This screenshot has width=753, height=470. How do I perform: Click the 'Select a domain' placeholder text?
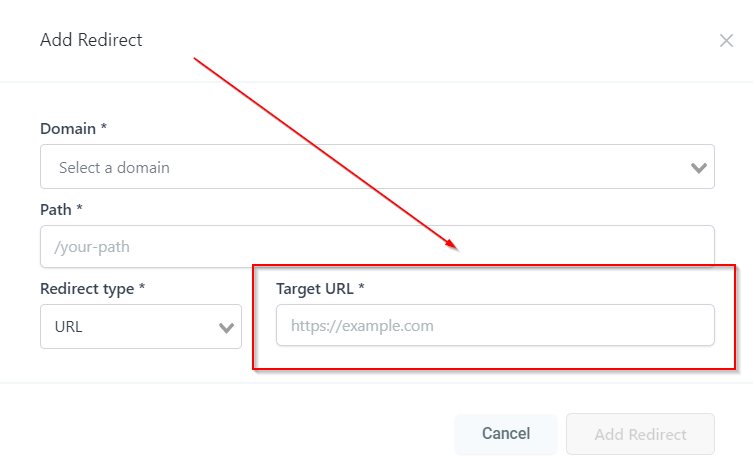point(114,168)
